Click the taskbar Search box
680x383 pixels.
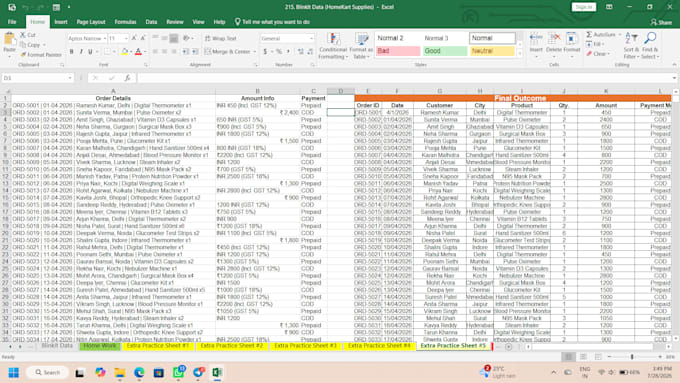pyautogui.click(x=47, y=373)
